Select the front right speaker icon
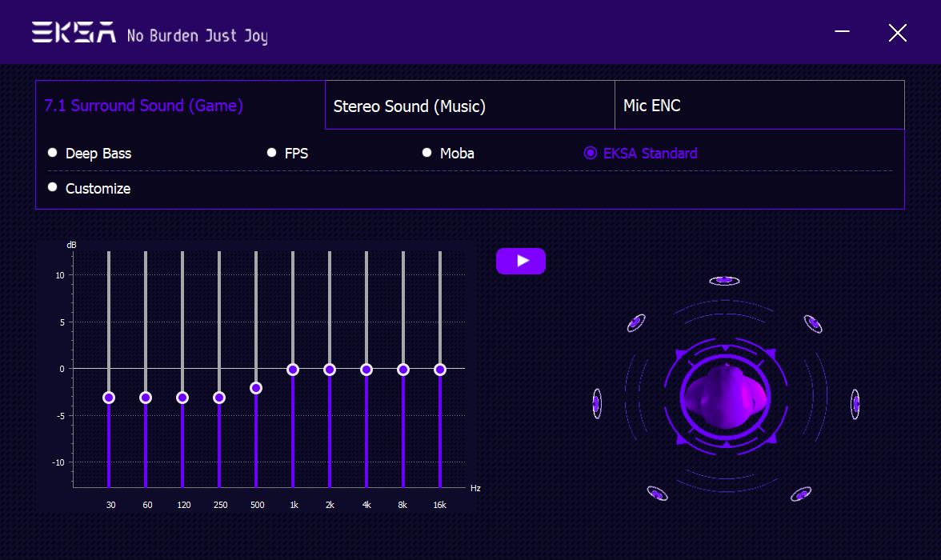The height and width of the screenshot is (560, 941). (x=814, y=323)
